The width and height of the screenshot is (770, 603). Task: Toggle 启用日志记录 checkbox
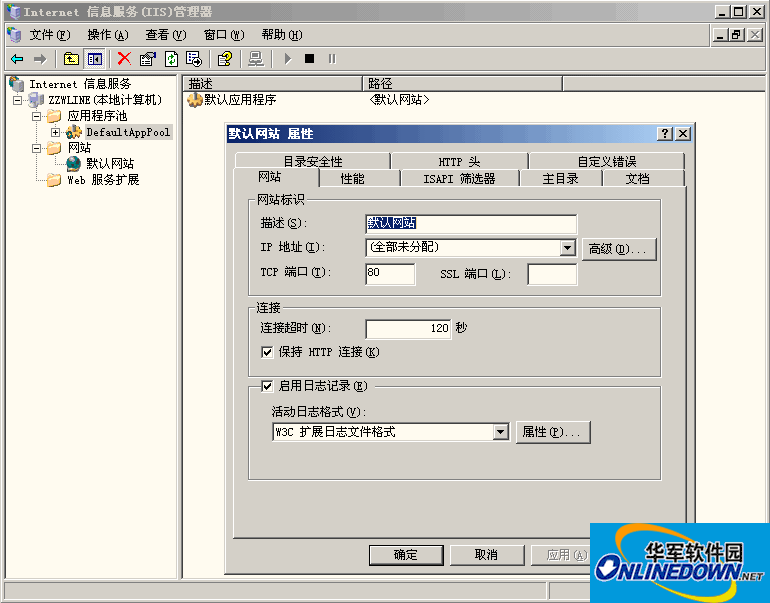[x=267, y=386]
